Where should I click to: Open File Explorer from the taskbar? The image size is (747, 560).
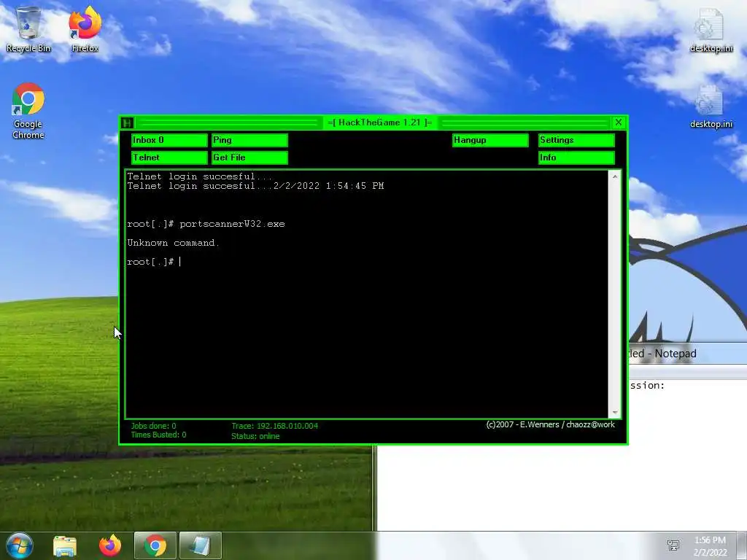[65, 545]
